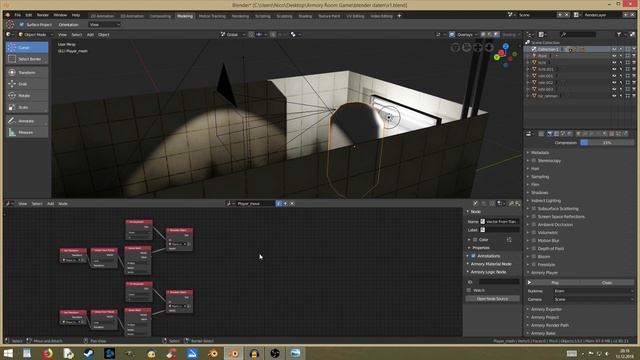Expand the Indirect Lighting panel

(546, 201)
